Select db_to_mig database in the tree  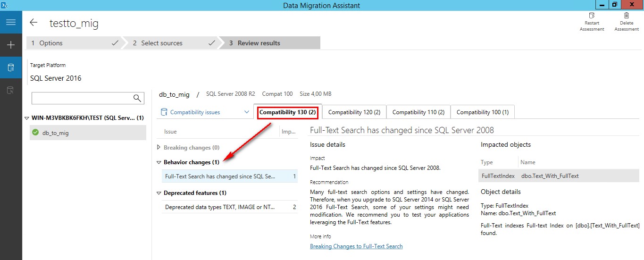pyautogui.click(x=88, y=133)
